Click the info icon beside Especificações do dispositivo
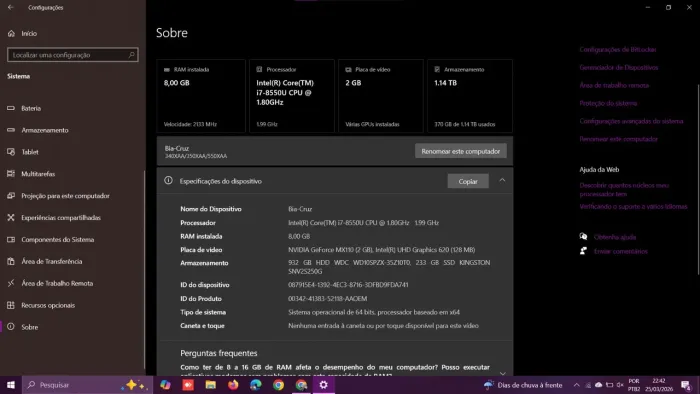This screenshot has width=700, height=394. pos(168,181)
